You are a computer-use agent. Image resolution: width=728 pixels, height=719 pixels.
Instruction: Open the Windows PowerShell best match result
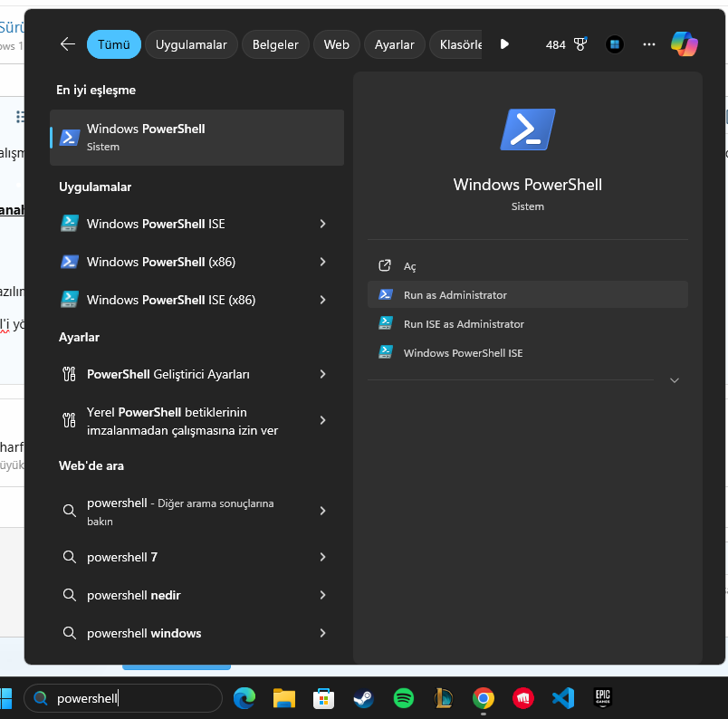pos(196,138)
